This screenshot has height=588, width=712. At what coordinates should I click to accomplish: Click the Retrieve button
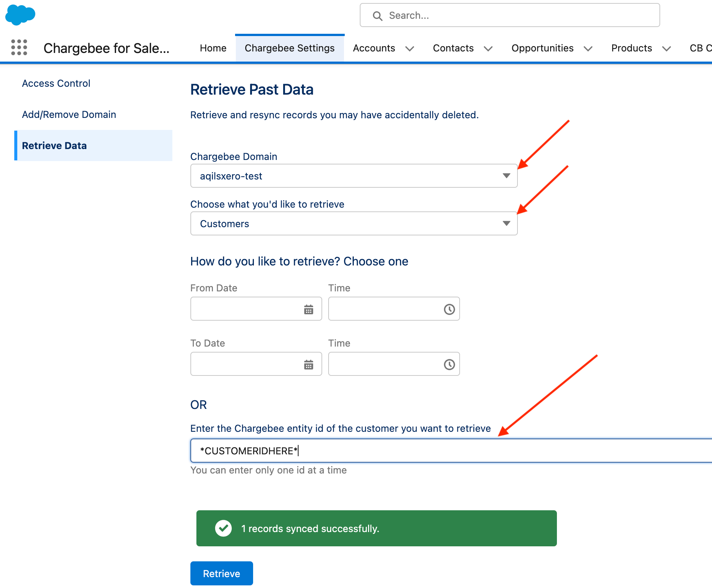(x=222, y=573)
